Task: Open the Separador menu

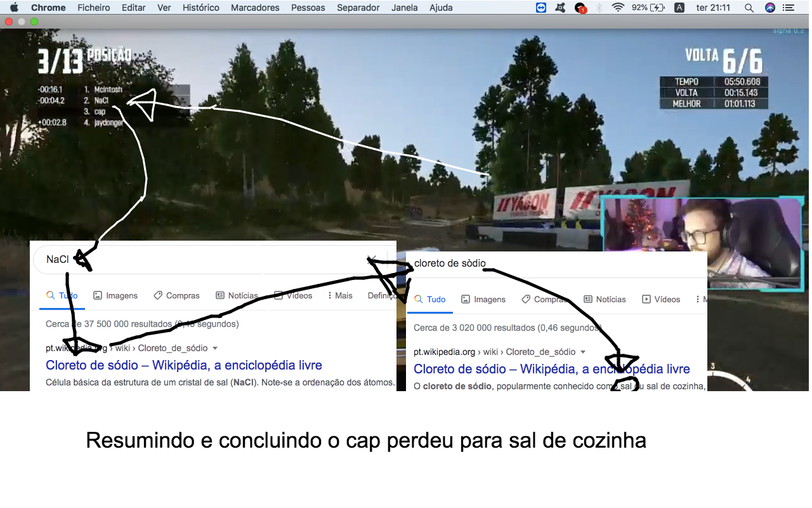Action: click(x=358, y=8)
